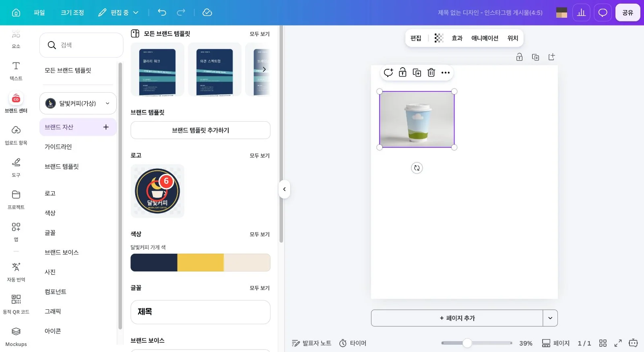The height and width of the screenshot is (352, 644).
Task: Open analytics chart icon in header
Action: click(x=581, y=12)
